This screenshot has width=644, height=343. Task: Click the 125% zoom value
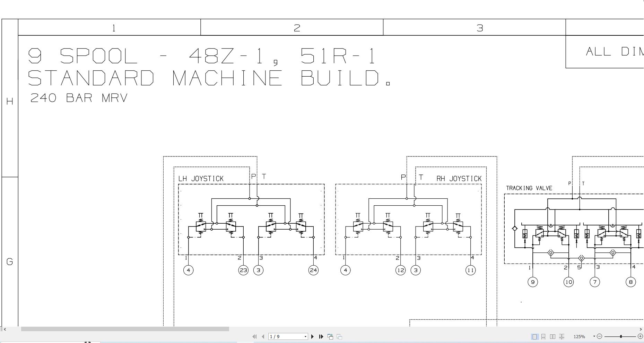click(579, 336)
